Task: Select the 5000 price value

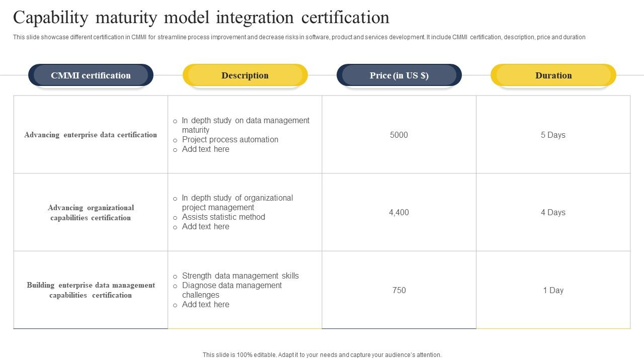Action: tap(398, 135)
